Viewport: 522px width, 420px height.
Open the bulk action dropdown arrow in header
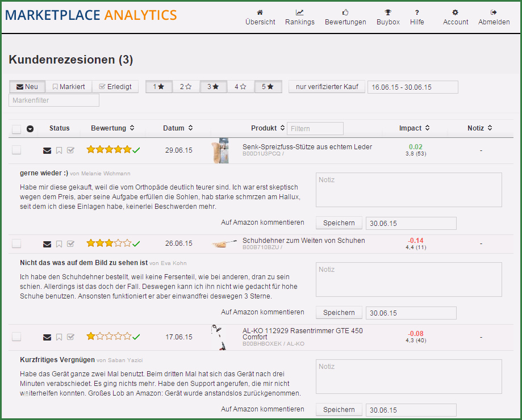click(x=30, y=129)
